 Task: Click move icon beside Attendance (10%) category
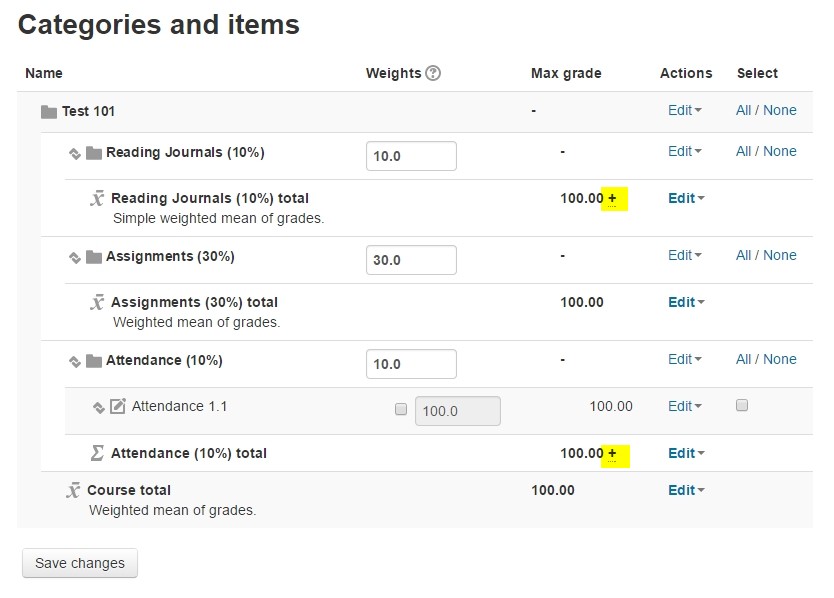74,362
